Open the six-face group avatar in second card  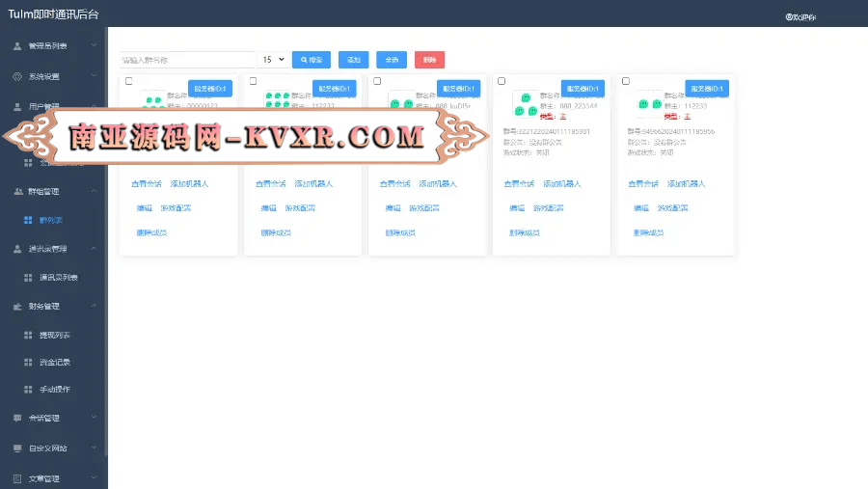click(278, 99)
